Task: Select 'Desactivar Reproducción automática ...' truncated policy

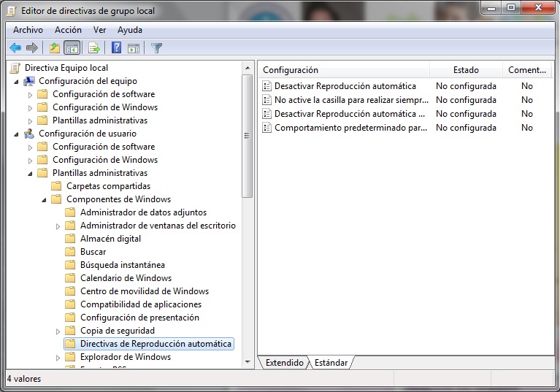Action: pyautogui.click(x=350, y=114)
